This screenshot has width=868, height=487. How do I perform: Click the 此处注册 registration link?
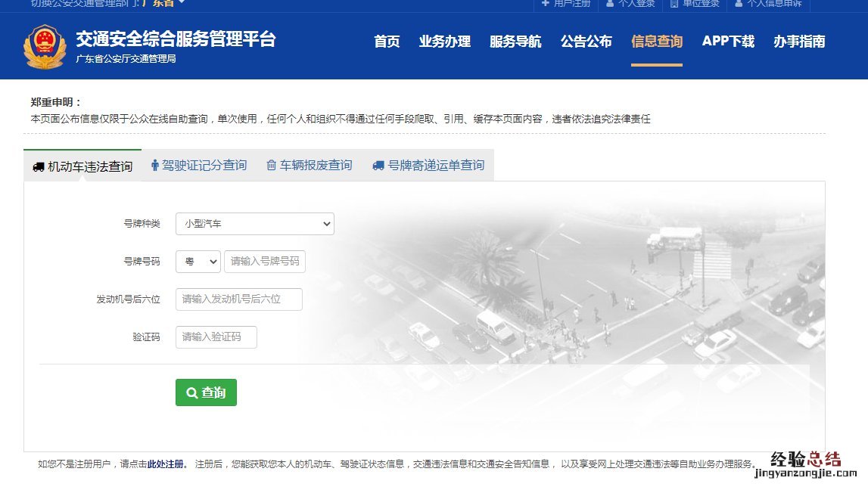[166, 464]
